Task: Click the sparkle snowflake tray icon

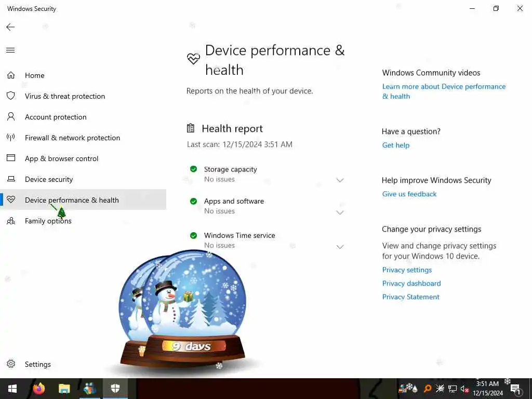Action: coord(440,389)
